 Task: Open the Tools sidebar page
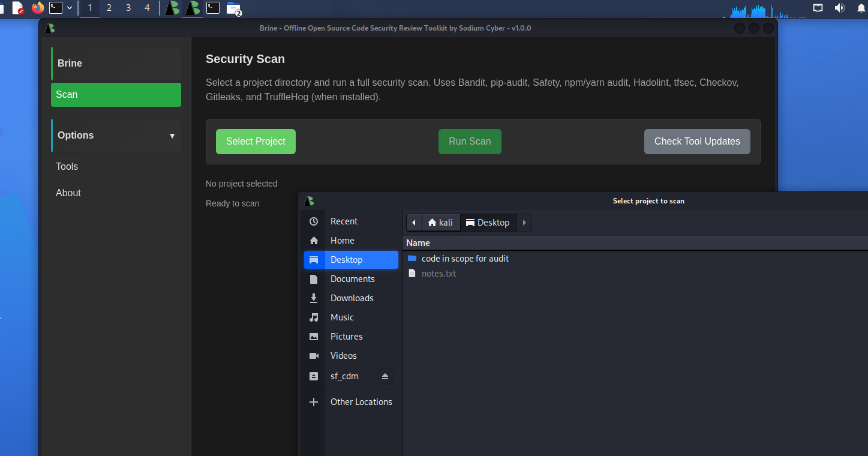[x=67, y=167]
